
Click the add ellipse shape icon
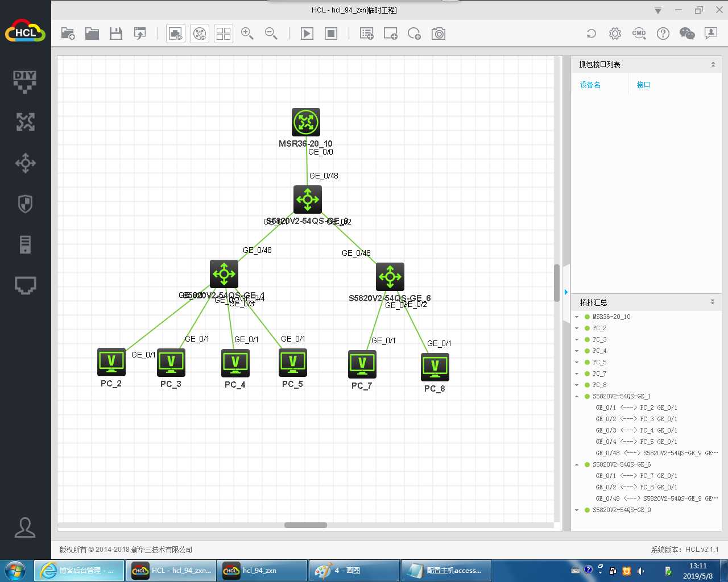pos(415,34)
